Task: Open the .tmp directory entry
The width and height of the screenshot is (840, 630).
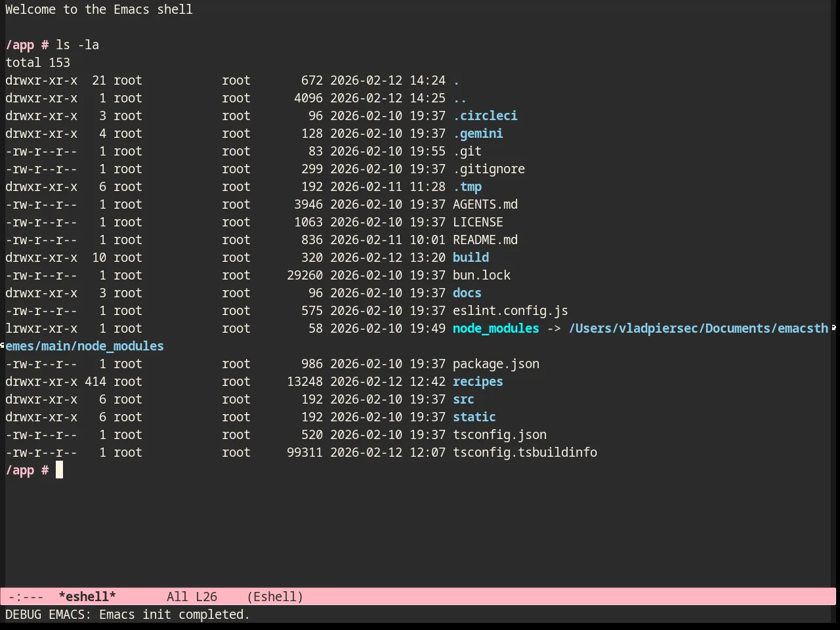Action: pyautogui.click(x=467, y=186)
